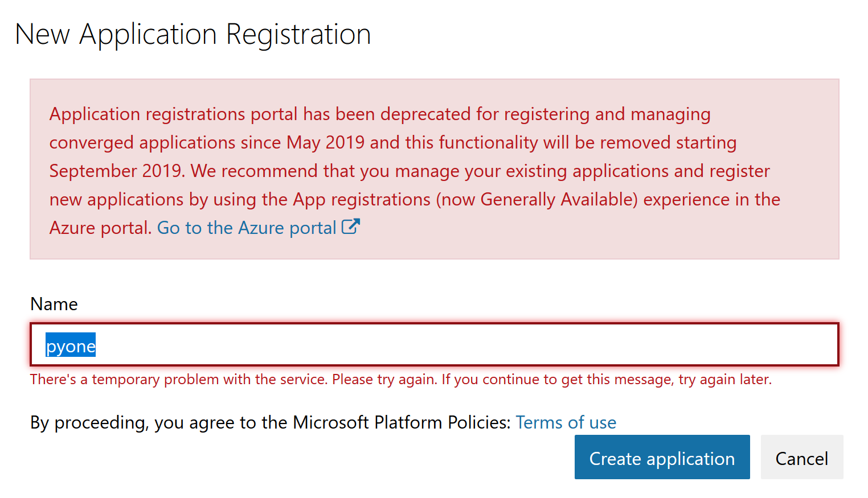Click the 'Name' field label
Image resolution: width=868 pixels, height=498 pixels.
[x=54, y=304]
